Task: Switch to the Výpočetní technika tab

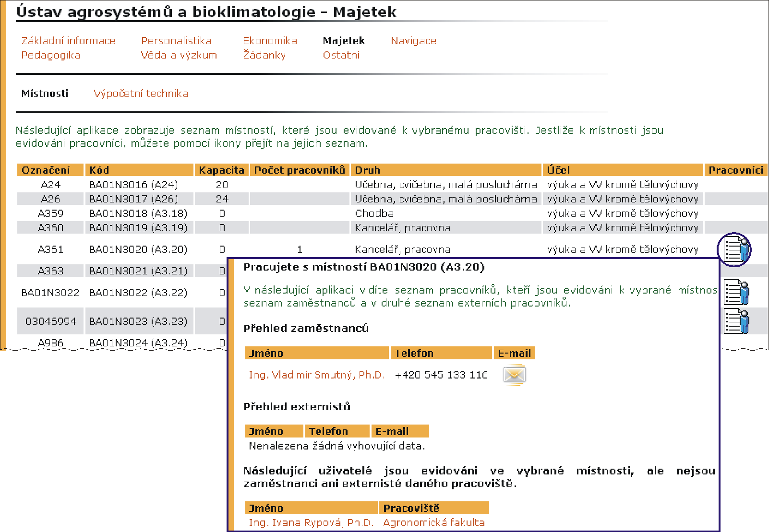Action: (141, 94)
